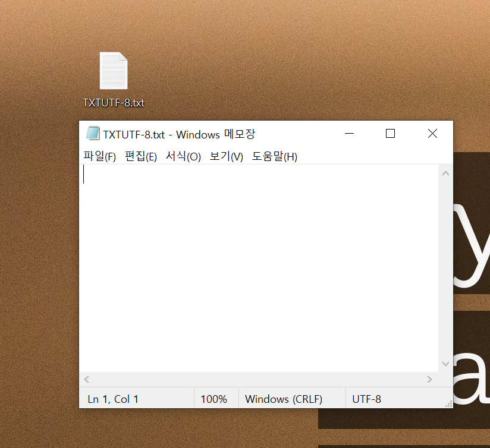Click the Ln 1, Col 1 status entry
The height and width of the screenshot is (448, 490).
[113, 399]
